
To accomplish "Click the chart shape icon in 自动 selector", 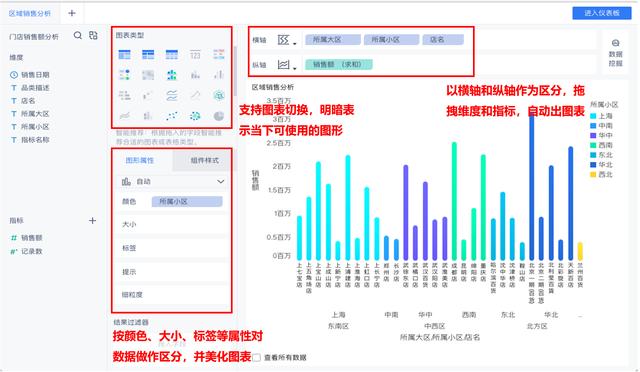I will (x=126, y=181).
